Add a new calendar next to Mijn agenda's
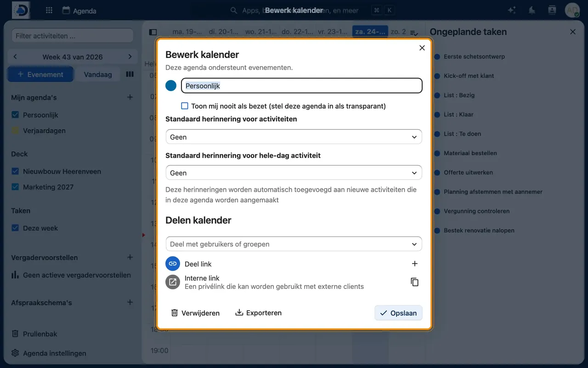The height and width of the screenshot is (368, 588). point(130,97)
